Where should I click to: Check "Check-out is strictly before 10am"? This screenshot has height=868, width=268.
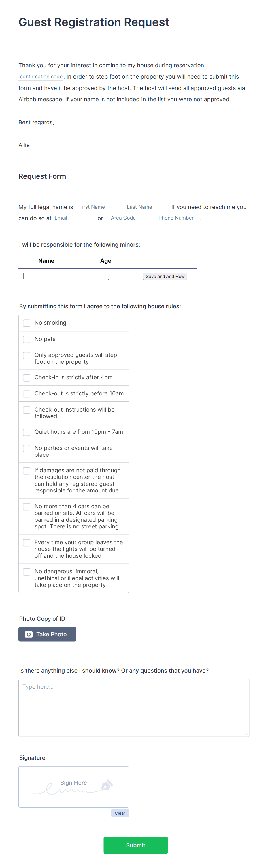tap(26, 394)
